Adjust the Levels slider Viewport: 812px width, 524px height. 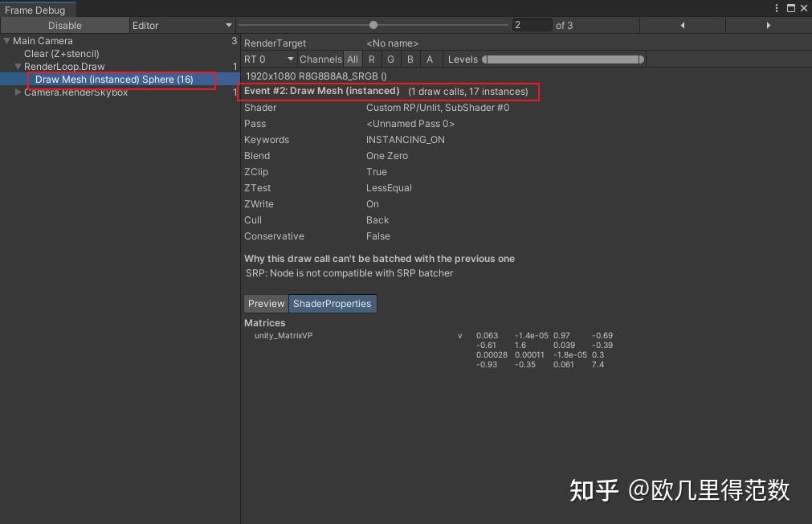point(562,59)
